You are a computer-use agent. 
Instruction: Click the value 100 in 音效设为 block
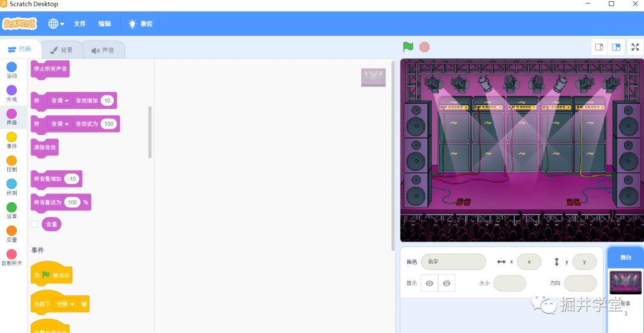[x=109, y=124]
